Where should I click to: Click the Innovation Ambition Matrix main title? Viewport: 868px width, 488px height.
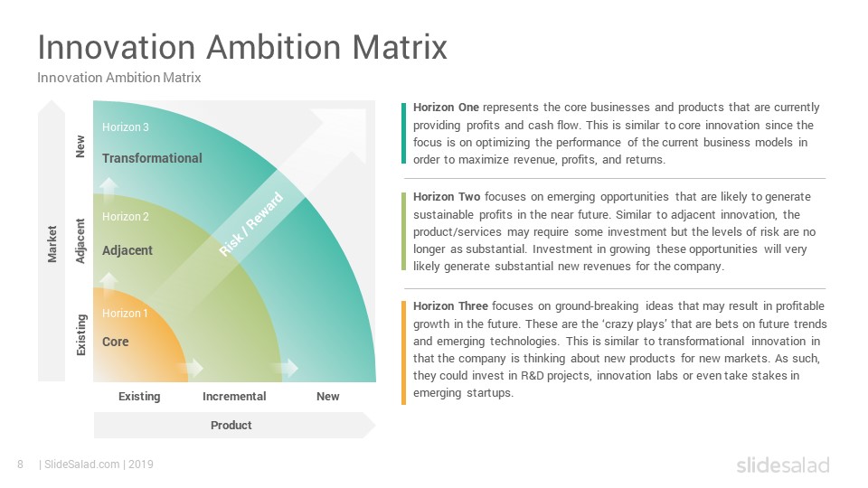242,46
